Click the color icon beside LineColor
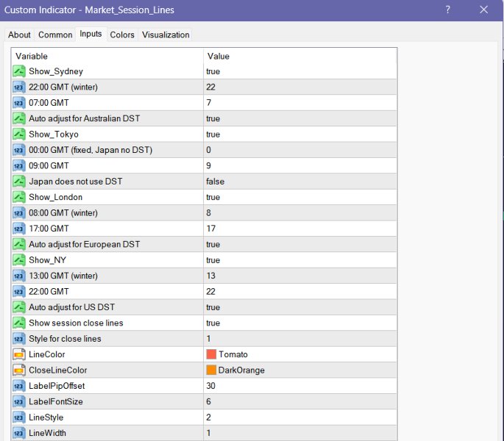 [x=19, y=354]
